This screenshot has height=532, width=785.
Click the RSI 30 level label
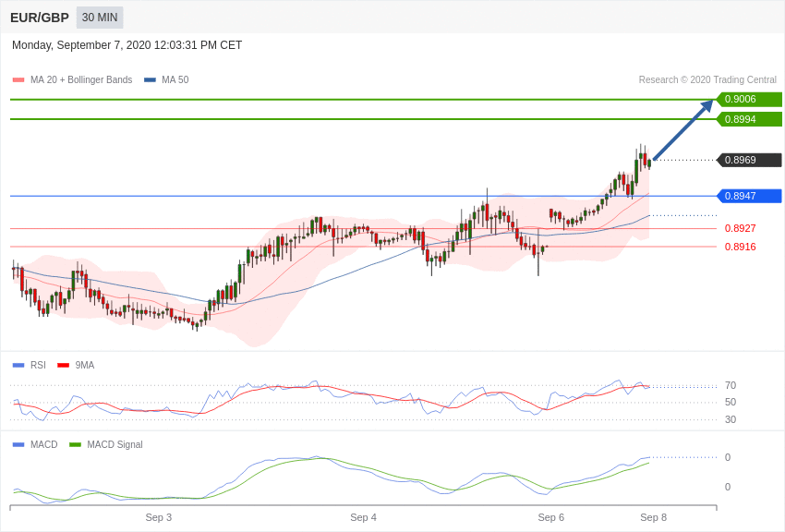pos(731,420)
